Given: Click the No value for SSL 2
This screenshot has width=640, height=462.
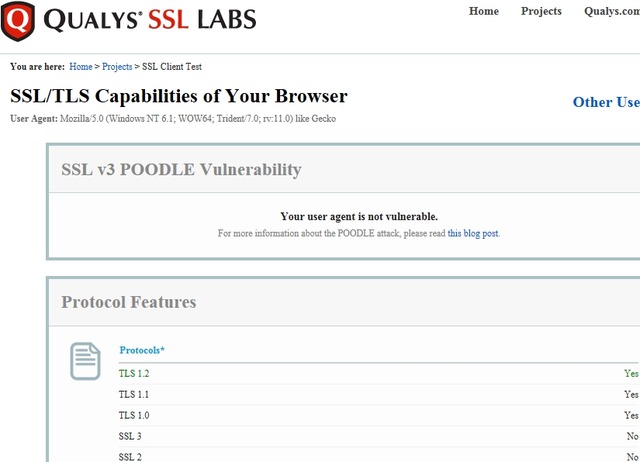Looking at the screenshot, I should tap(633, 457).
